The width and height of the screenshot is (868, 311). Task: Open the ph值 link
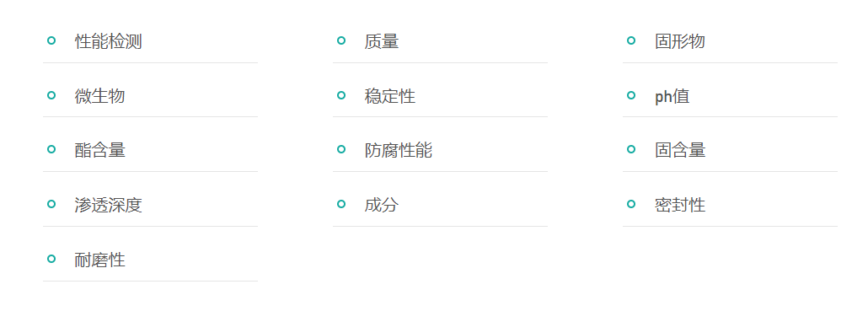click(x=672, y=96)
